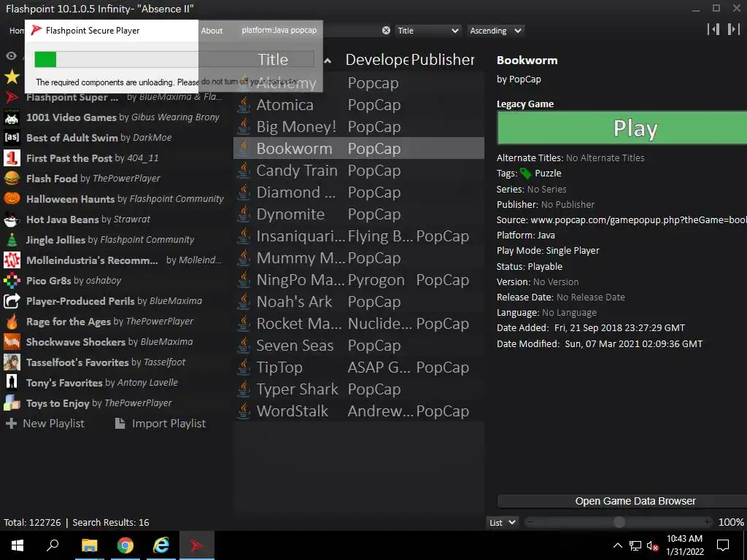Click the zoom slider plus button

pyautogui.click(x=708, y=522)
